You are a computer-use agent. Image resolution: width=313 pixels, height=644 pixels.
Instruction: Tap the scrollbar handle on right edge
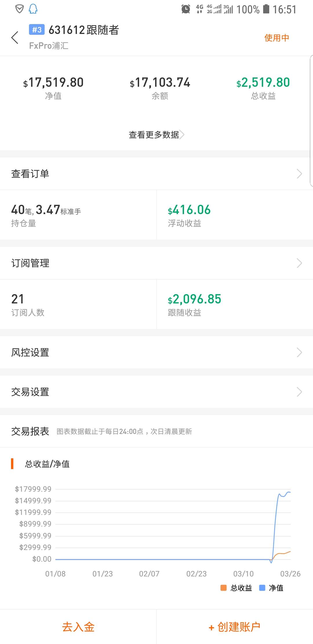(x=311, y=120)
